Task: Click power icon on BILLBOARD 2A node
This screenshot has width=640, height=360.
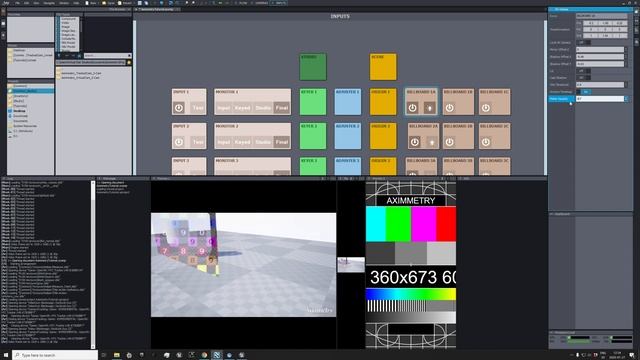Action: pos(415,142)
